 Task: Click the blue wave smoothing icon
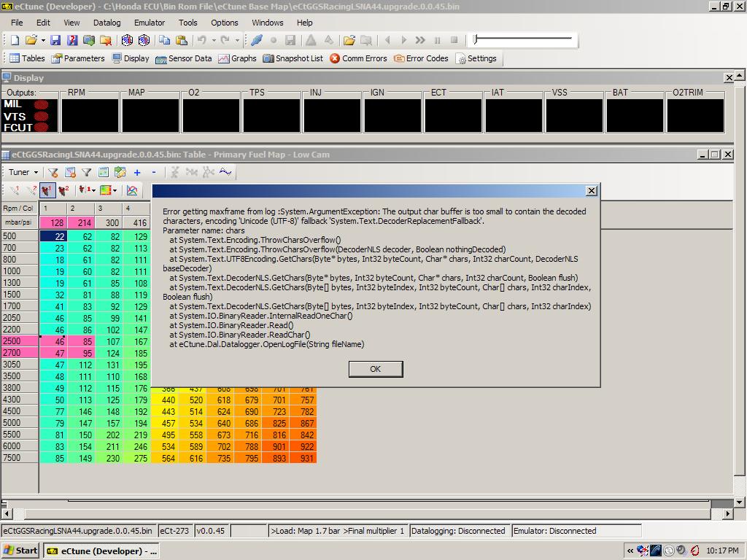click(x=225, y=172)
